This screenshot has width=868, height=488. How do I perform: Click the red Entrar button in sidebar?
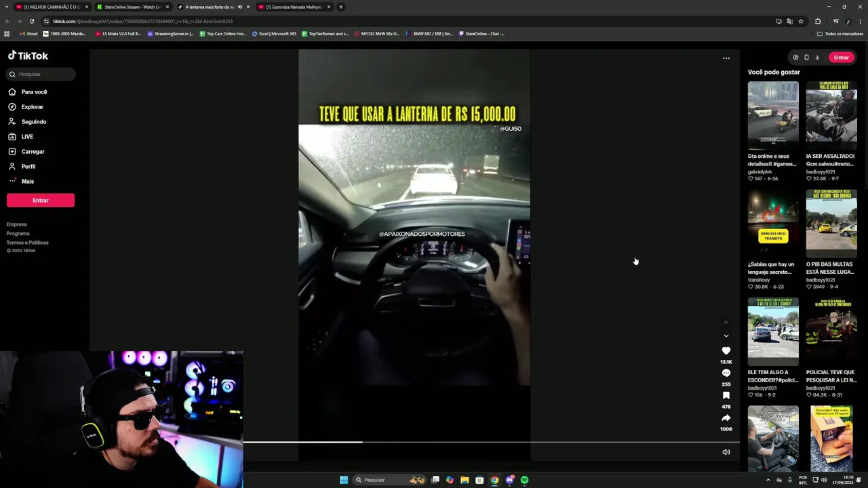click(x=41, y=201)
